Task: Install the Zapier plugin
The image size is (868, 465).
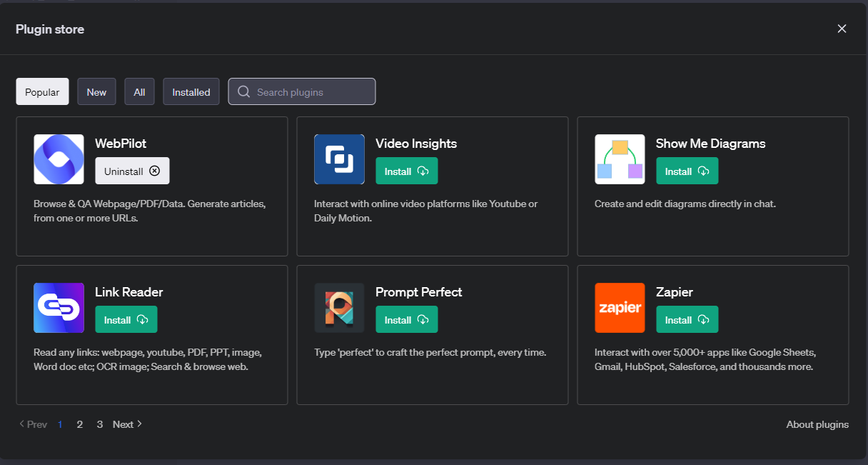Action: tap(687, 319)
